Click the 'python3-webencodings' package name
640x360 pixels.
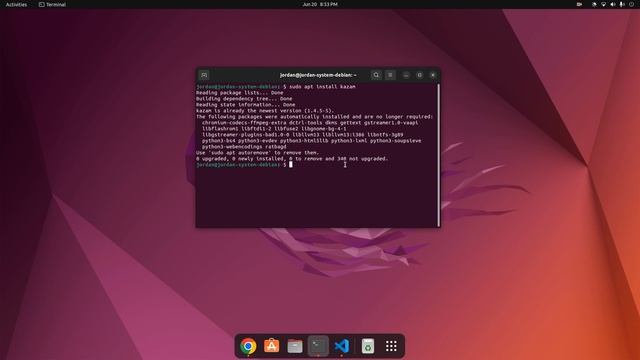[232, 147]
